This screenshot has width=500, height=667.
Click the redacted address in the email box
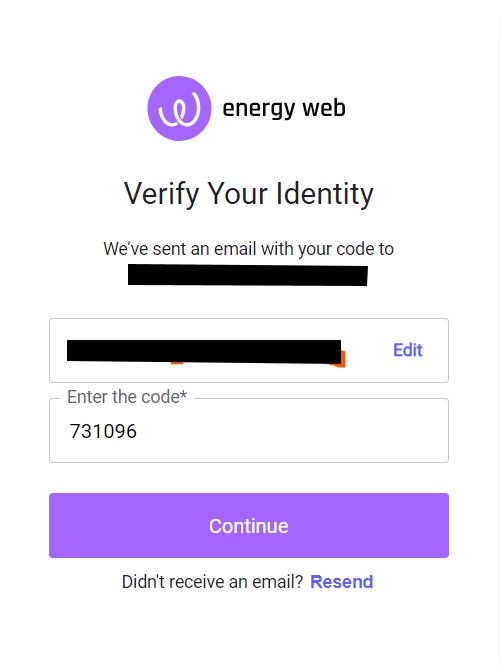coord(204,351)
